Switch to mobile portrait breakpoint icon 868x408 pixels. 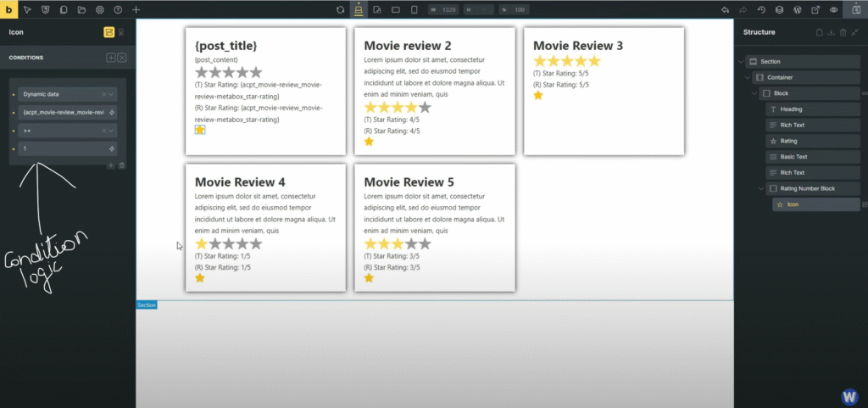(x=414, y=9)
